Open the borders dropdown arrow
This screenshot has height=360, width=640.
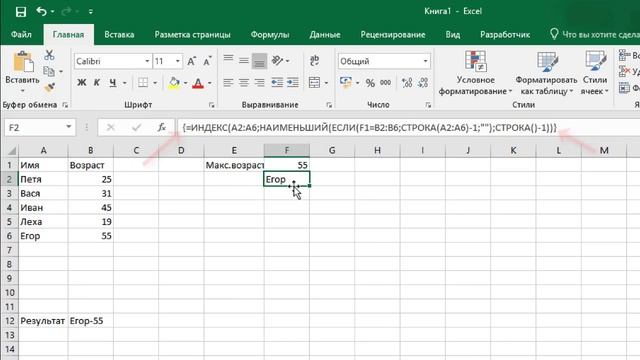pyautogui.click(x=155, y=83)
